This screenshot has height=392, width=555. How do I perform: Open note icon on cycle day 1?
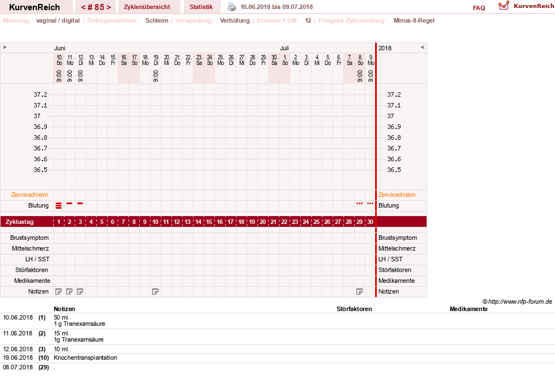point(59,291)
